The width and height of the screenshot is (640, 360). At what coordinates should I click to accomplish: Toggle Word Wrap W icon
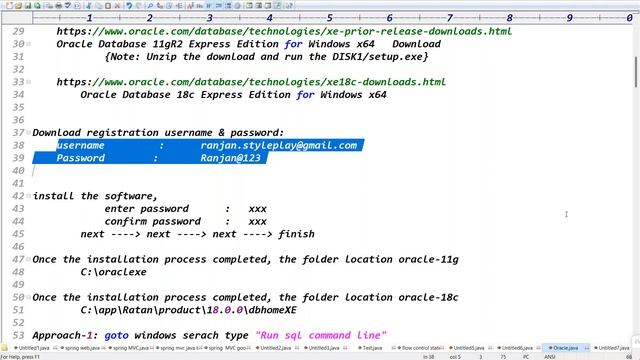click(x=209, y=6)
